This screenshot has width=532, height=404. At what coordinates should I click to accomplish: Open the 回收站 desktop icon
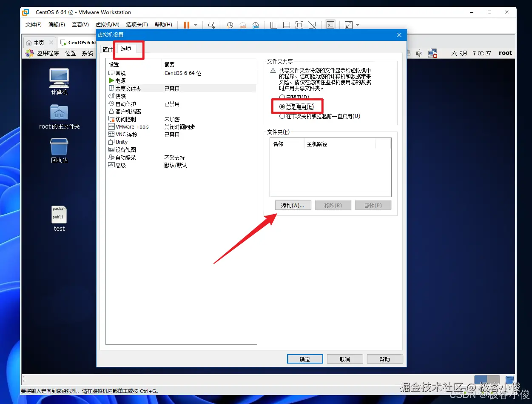pos(59,151)
